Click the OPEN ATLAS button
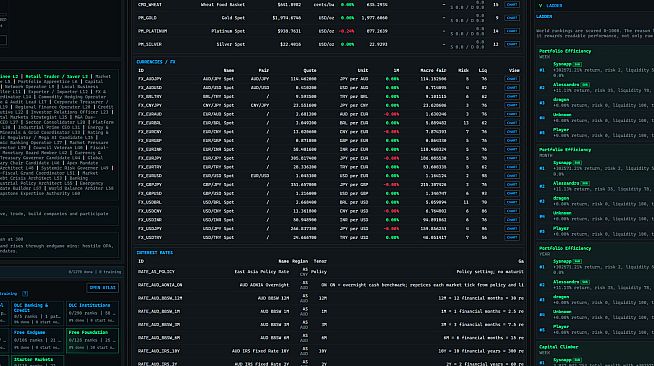Image resolution: width=654 pixels, height=366 pixels. pyautogui.click(x=103, y=288)
